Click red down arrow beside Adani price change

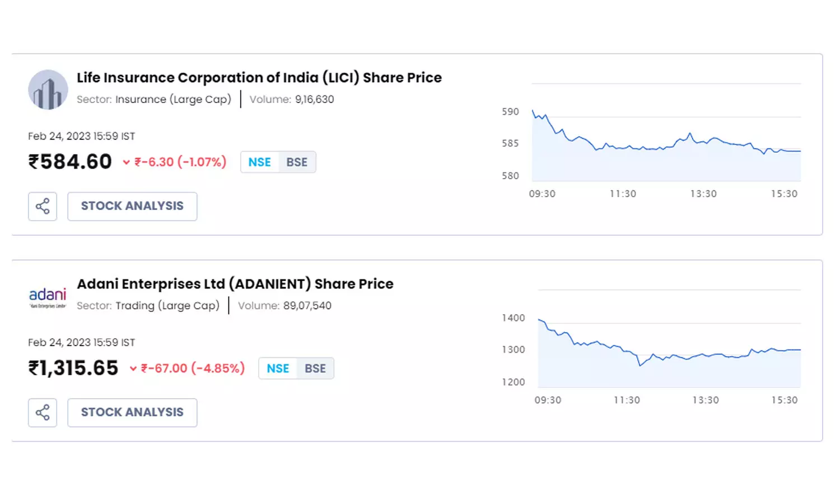click(x=133, y=368)
